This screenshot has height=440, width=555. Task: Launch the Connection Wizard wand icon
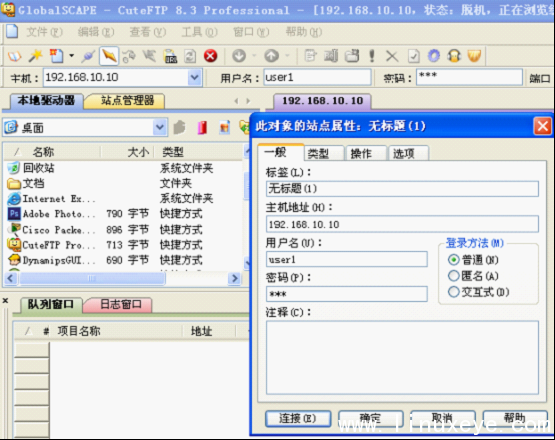pyautogui.click(x=35, y=56)
